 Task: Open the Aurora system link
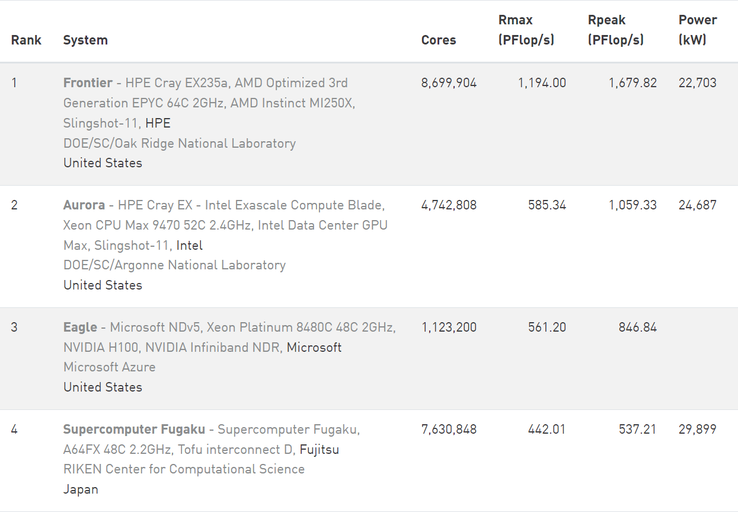click(84, 205)
